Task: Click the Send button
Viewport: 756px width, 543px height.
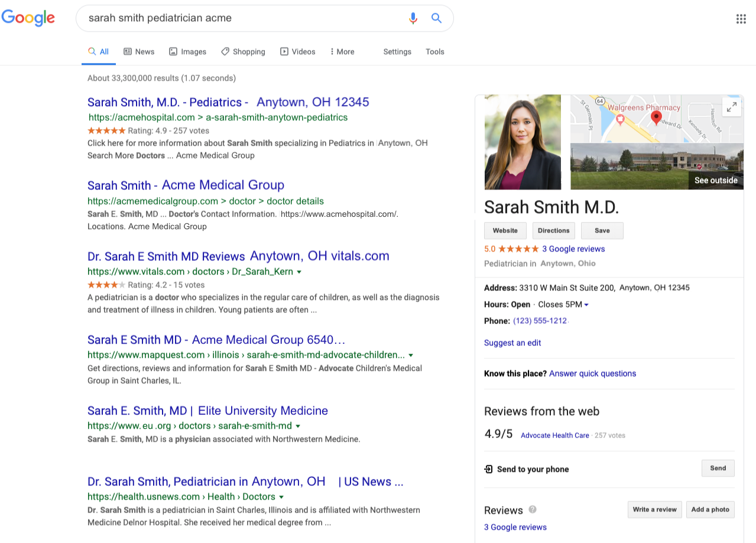Action: click(x=718, y=469)
